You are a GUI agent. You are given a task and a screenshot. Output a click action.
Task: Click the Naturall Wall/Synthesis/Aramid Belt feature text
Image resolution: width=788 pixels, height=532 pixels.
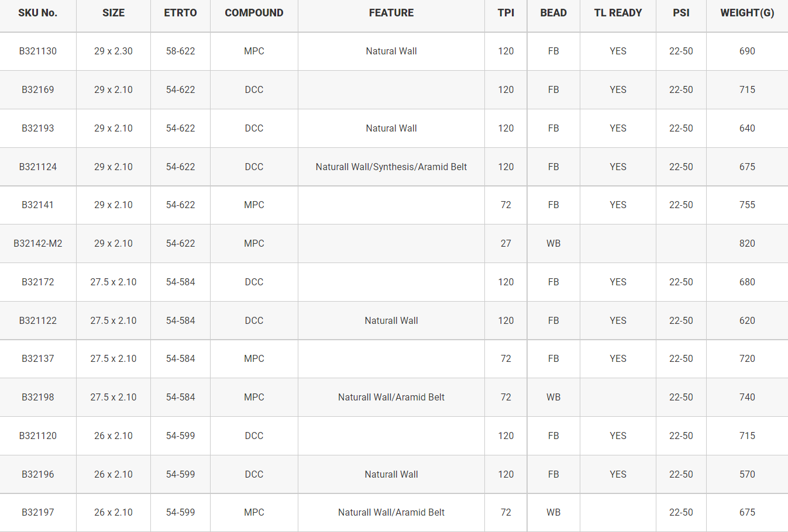(391, 167)
